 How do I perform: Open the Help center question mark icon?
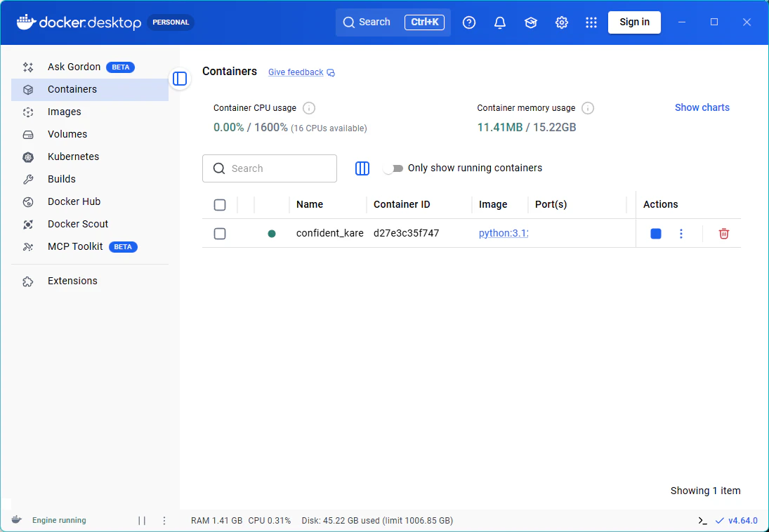pos(469,22)
